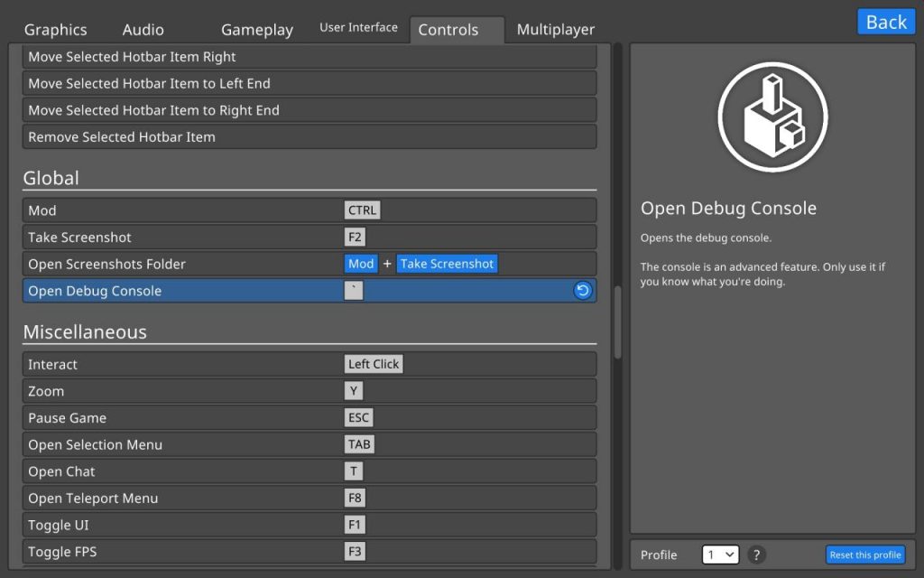Open the Multiplayer settings tab
Screen dimensions: 924x578
point(555,29)
